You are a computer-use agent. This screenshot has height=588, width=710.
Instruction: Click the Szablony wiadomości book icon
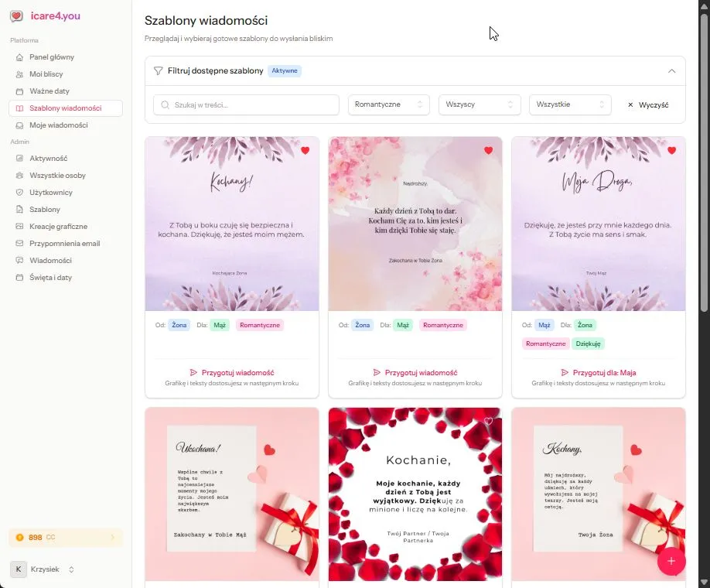coord(19,108)
